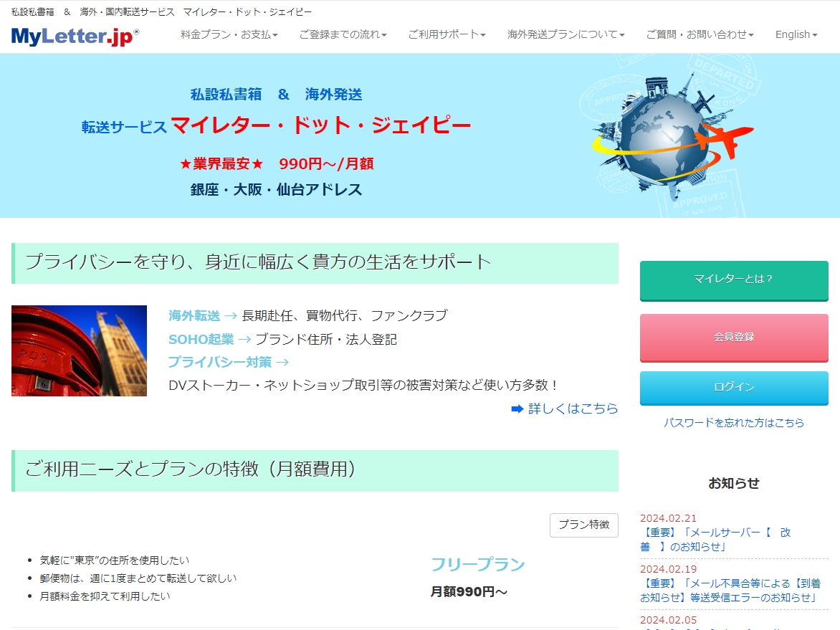
Task: Open the ご質問・お問い合わせ menu
Action: [700, 34]
